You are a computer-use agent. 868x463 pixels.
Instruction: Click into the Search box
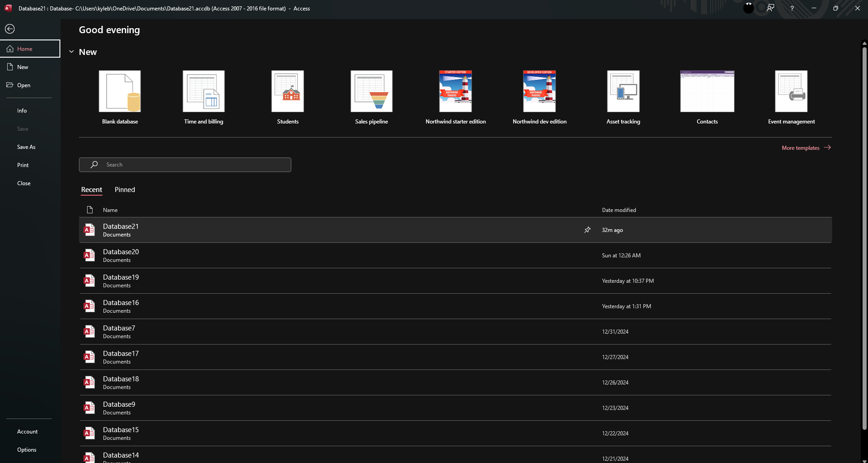tap(185, 165)
